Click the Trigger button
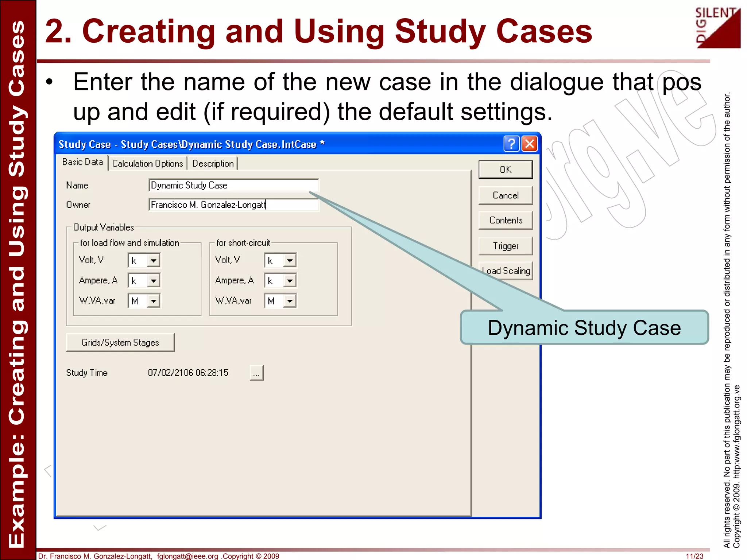This screenshot has height=560, width=747. (505, 246)
